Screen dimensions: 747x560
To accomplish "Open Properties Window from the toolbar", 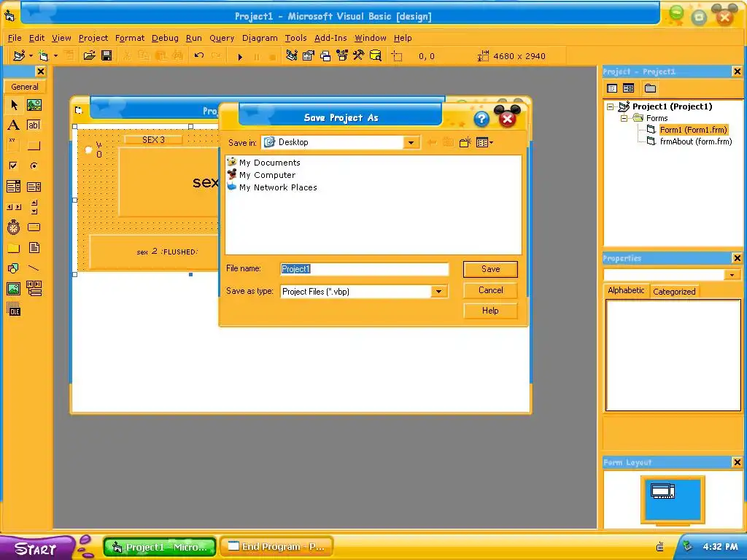I will pos(309,55).
